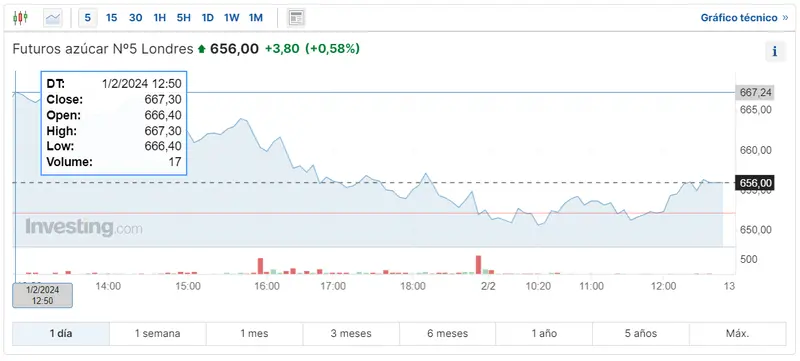
Task: Select the 5 minute interval
Action: pyautogui.click(x=88, y=18)
